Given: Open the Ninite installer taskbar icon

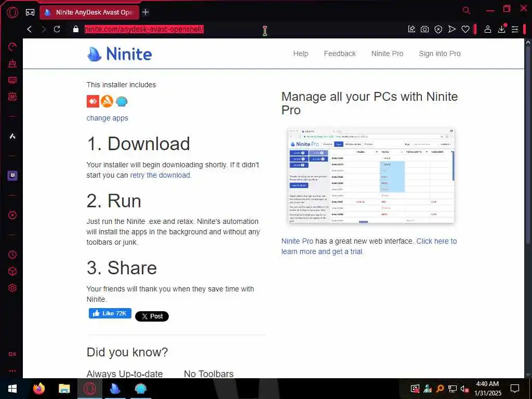Looking at the screenshot, I should coord(115,389).
